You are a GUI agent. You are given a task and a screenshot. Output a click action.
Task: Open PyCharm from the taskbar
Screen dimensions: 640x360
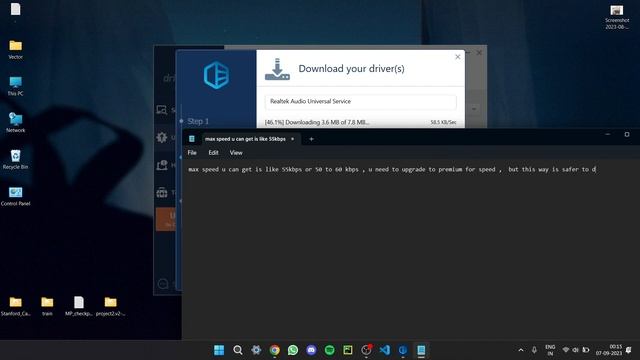click(x=348, y=350)
